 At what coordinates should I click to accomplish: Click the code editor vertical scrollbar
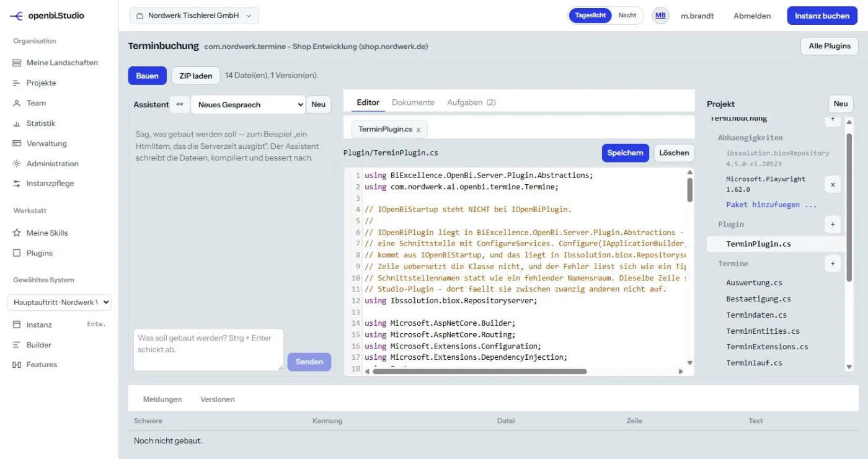tap(690, 190)
